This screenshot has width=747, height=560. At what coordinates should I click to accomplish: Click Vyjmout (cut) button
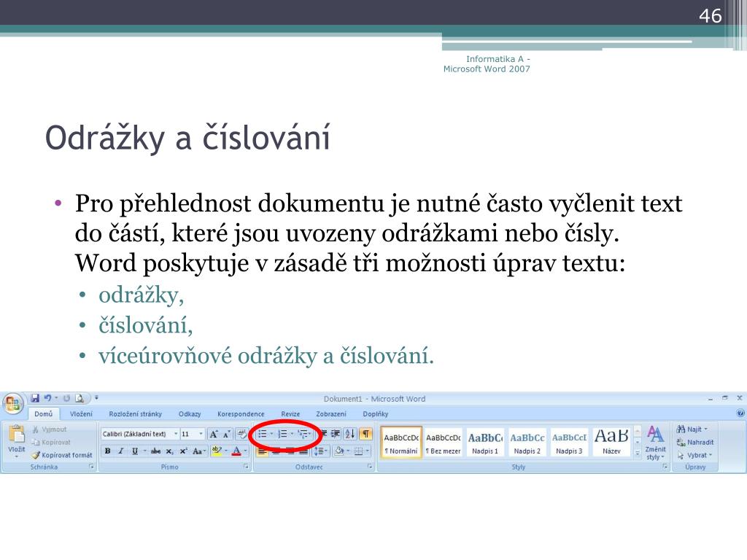pos(50,429)
